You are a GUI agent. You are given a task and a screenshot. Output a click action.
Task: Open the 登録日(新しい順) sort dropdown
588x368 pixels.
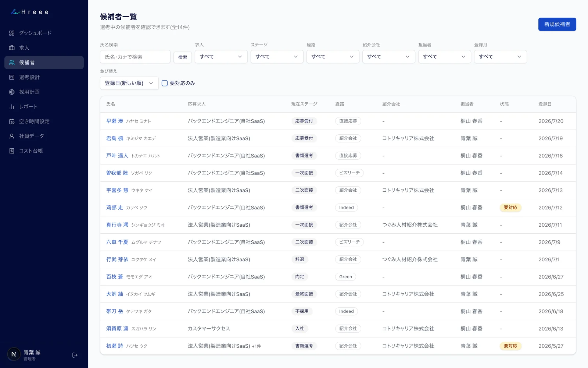(x=129, y=83)
